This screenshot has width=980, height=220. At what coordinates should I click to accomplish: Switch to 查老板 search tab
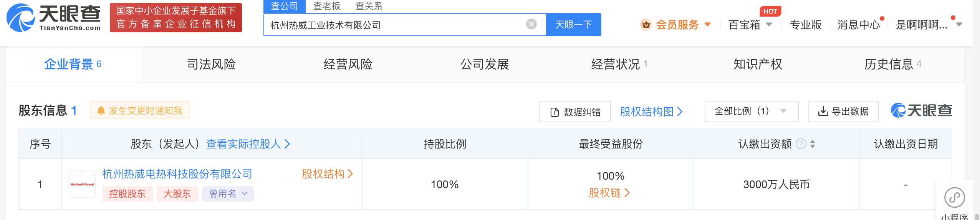[326, 6]
